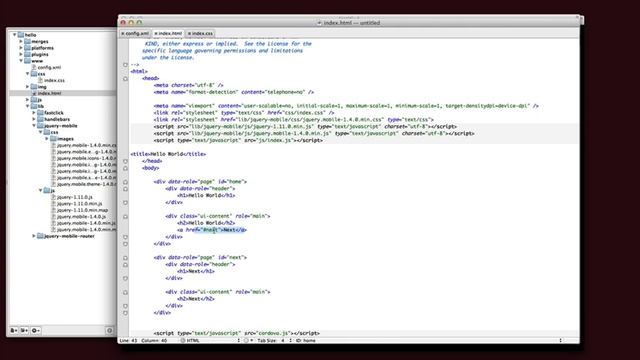Screen dimensions: 640x360
Task: Click the www folder icon
Action: [27, 61]
